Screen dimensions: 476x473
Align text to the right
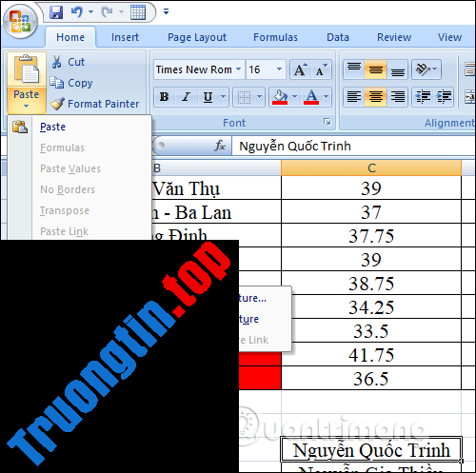[x=397, y=97]
